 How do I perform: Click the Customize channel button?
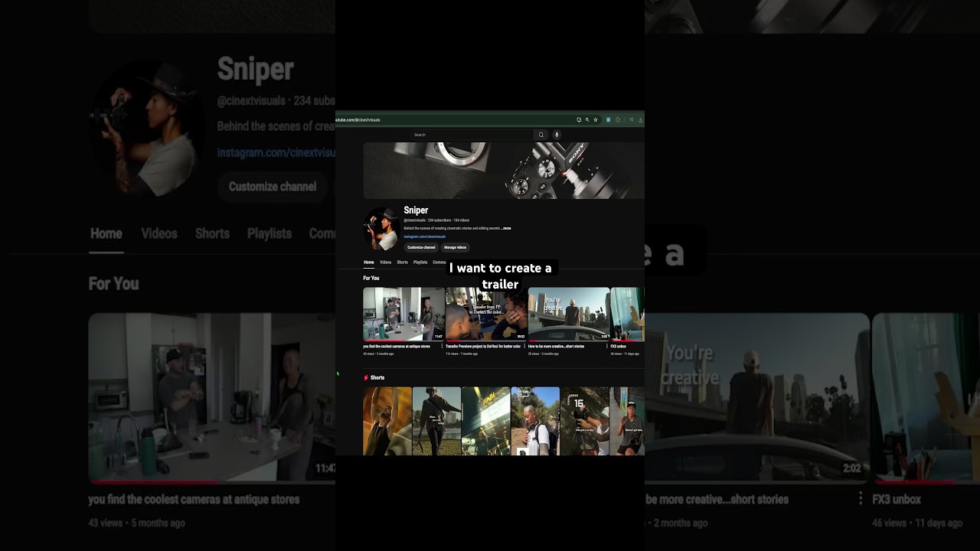click(421, 247)
